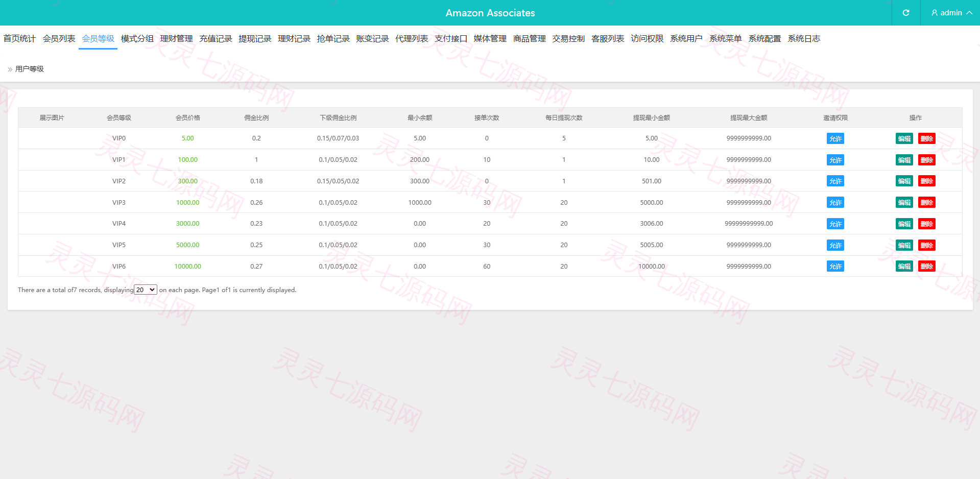Open the 支付接口 menu item

(451, 39)
